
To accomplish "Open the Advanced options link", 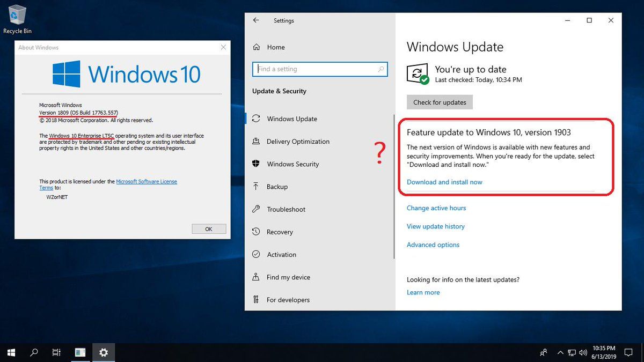I will coord(433,245).
